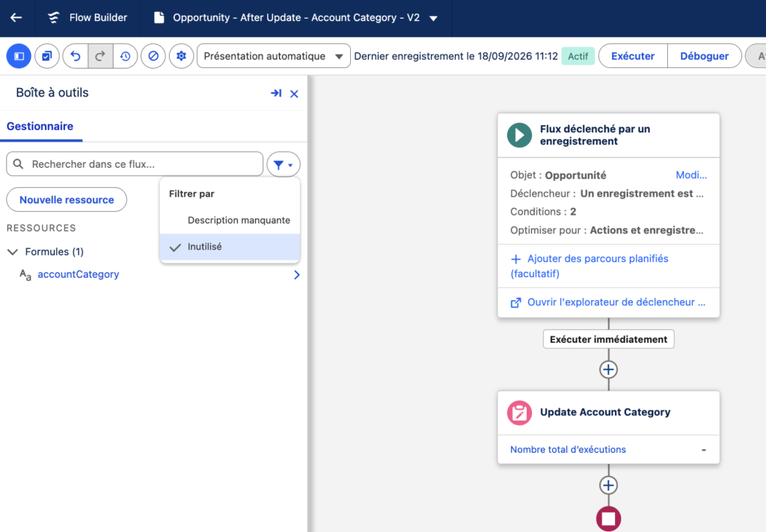Undo the last change
766x532 pixels.
76,56
